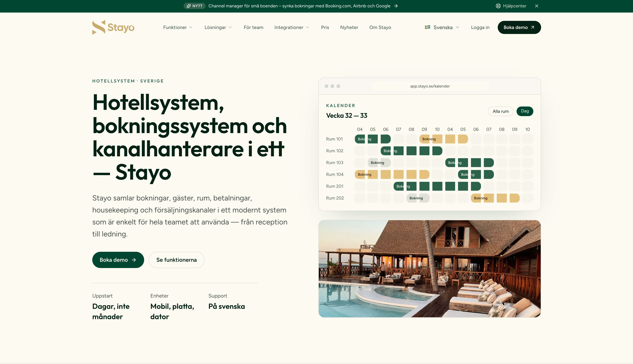
Task: Click the green Bokning in Rum 103
Action: [469, 163]
